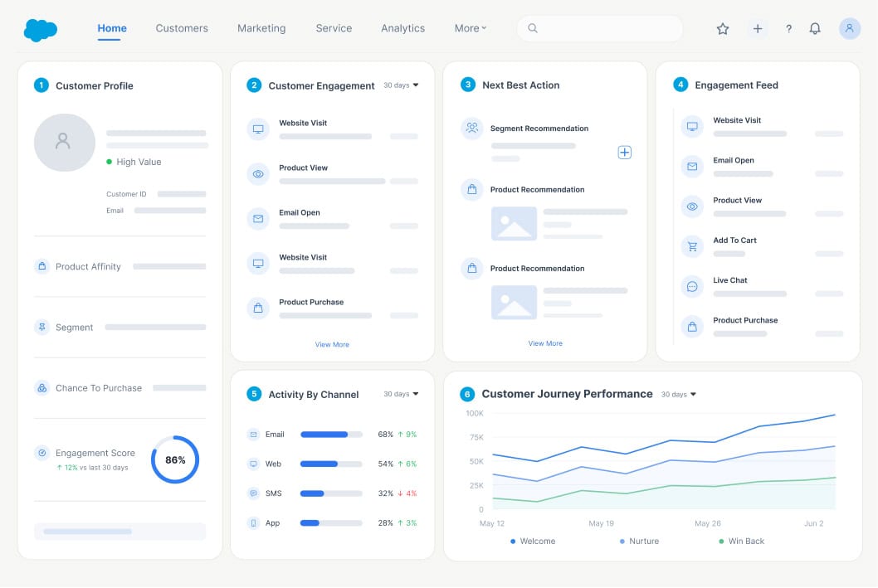Click the Product Purchase bag icon in Engagement Feed
The width and height of the screenshot is (878, 588).
(692, 327)
